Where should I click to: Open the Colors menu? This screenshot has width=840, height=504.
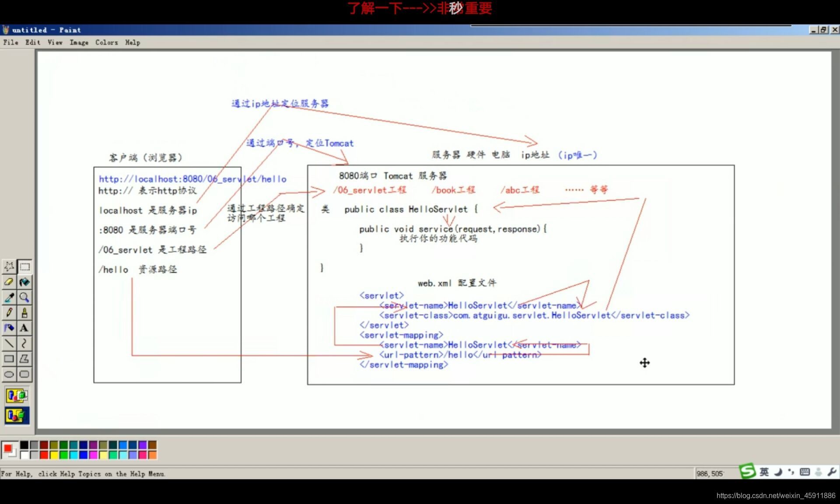[107, 42]
